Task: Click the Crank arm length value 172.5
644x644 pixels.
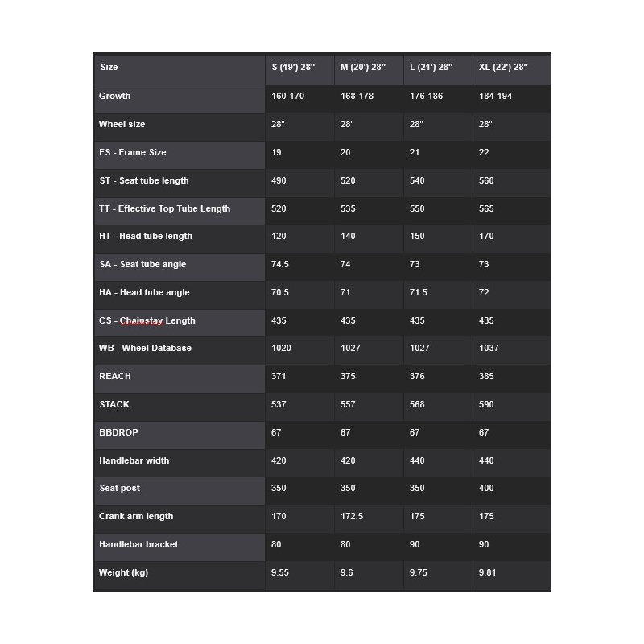Action: [x=352, y=516]
